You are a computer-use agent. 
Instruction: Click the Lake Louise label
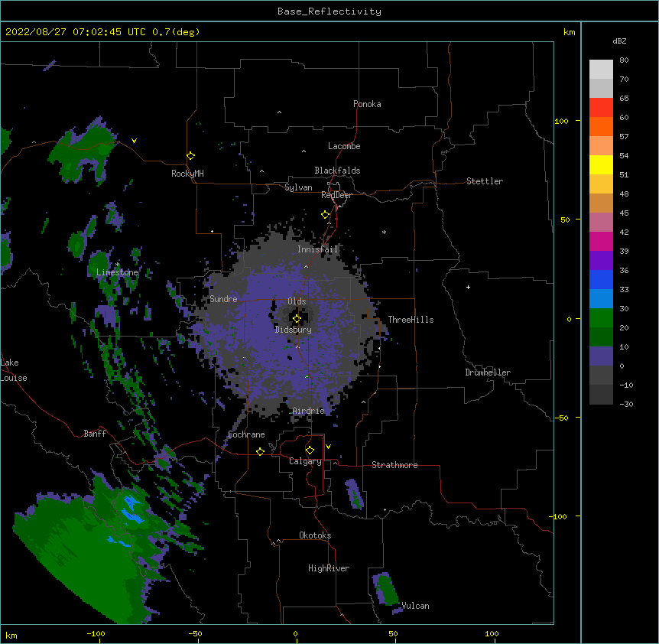(14, 370)
